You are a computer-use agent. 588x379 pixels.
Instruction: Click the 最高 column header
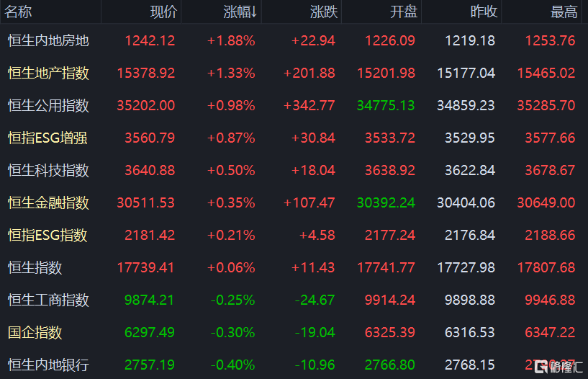564,12
